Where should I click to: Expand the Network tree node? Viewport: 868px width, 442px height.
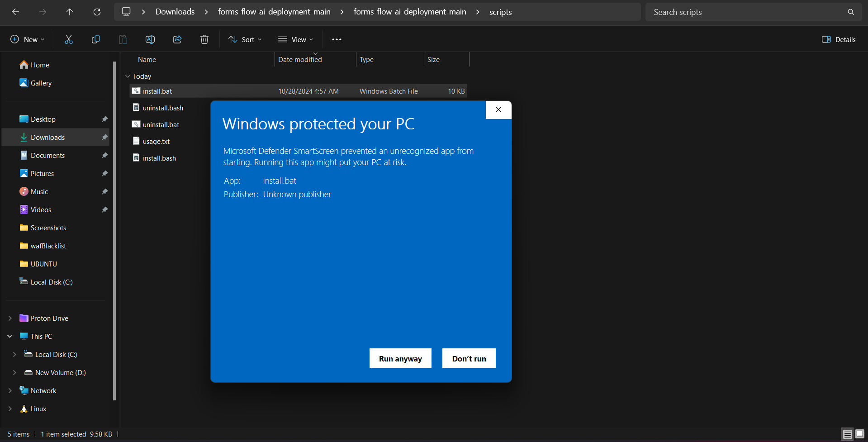click(10, 391)
